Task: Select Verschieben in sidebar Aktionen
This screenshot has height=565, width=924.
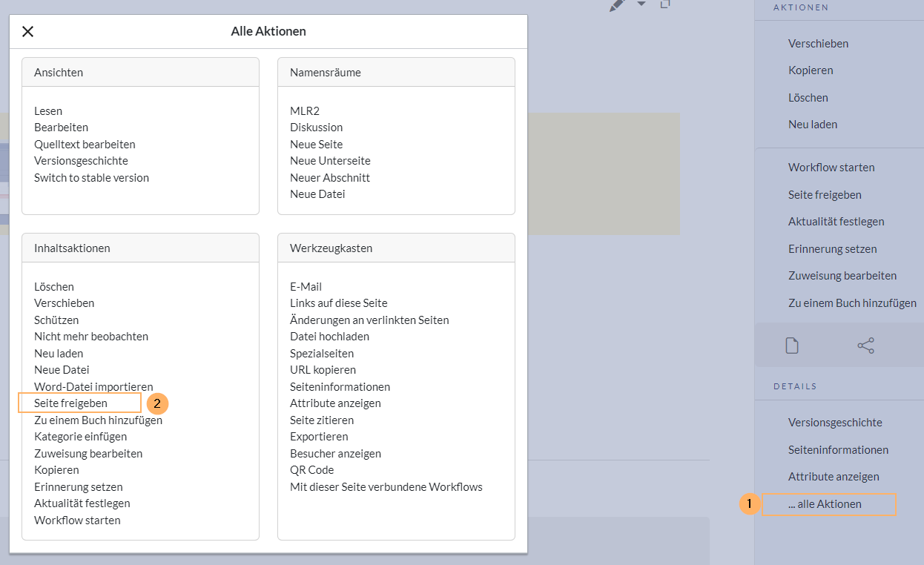Action: pyautogui.click(x=818, y=44)
